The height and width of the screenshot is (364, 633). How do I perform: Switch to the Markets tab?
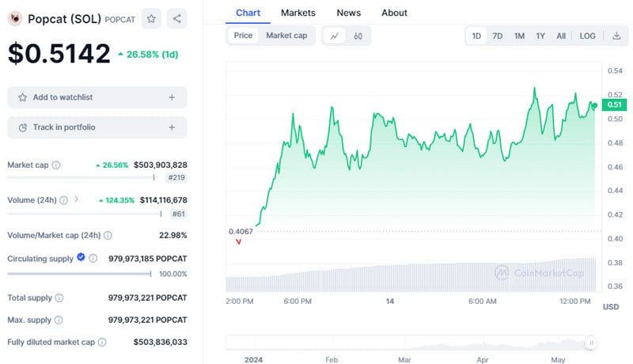pos(298,13)
